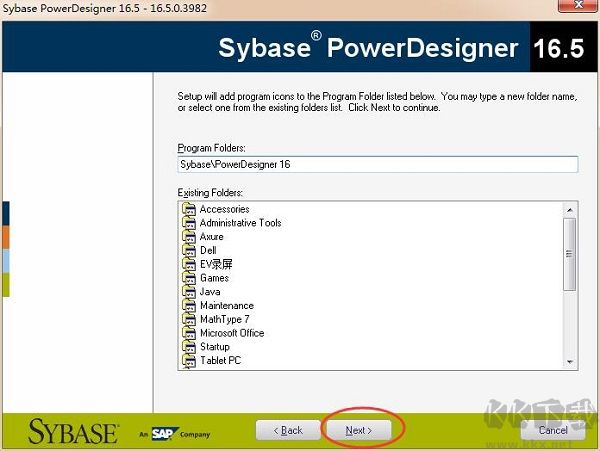This screenshot has width=600, height=451.
Task: Pick Maintenance from the list
Action: (x=227, y=306)
